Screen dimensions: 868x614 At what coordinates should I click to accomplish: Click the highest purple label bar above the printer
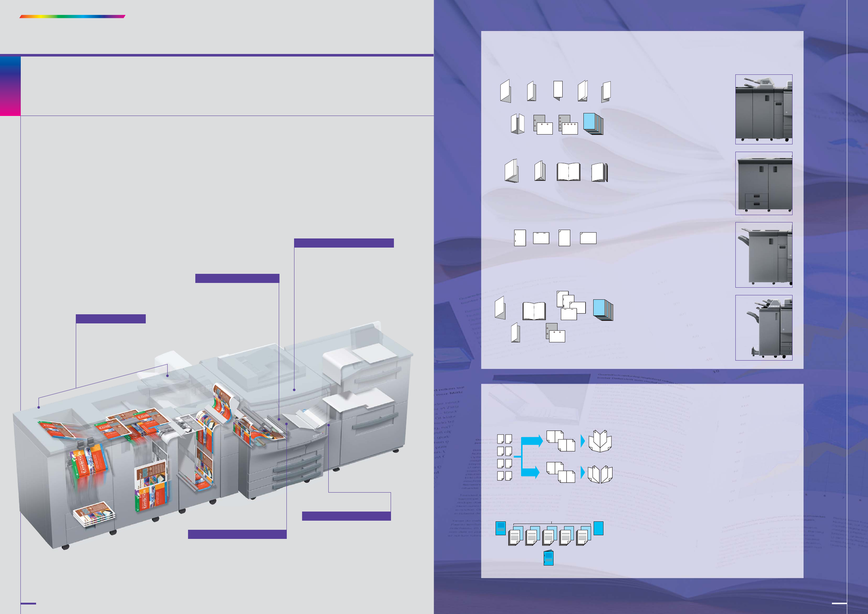coord(344,243)
